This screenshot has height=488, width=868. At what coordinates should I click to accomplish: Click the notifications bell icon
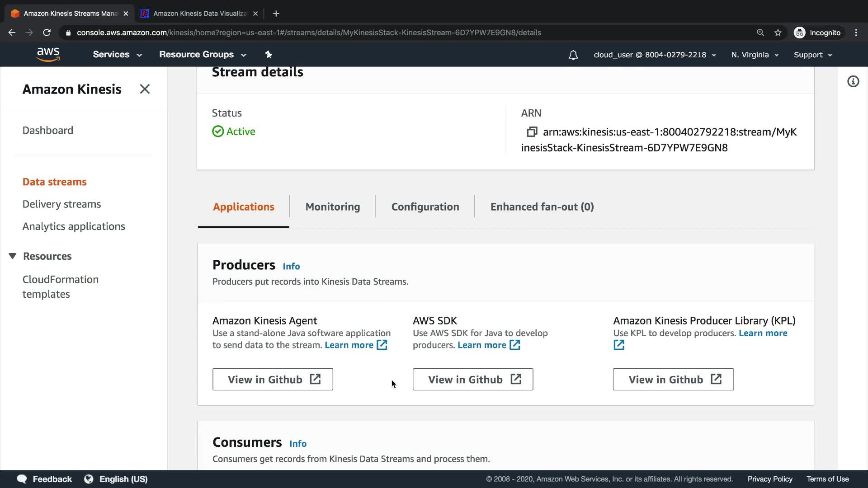[x=573, y=55]
